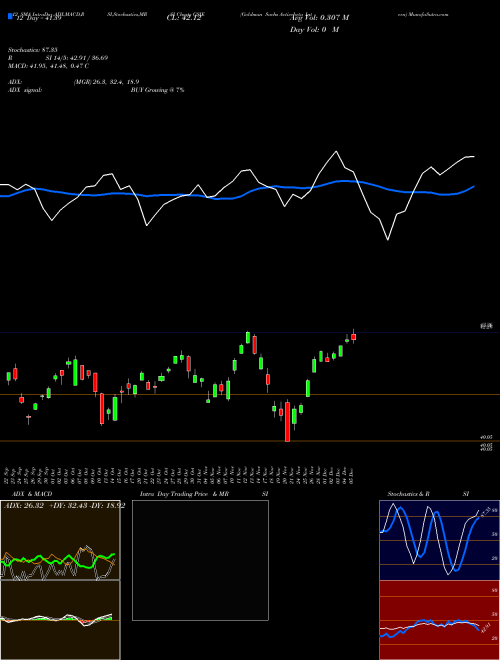Click the blue Stochastics oscillator chart
This screenshot has width=500, height=660.
[x=439, y=540]
